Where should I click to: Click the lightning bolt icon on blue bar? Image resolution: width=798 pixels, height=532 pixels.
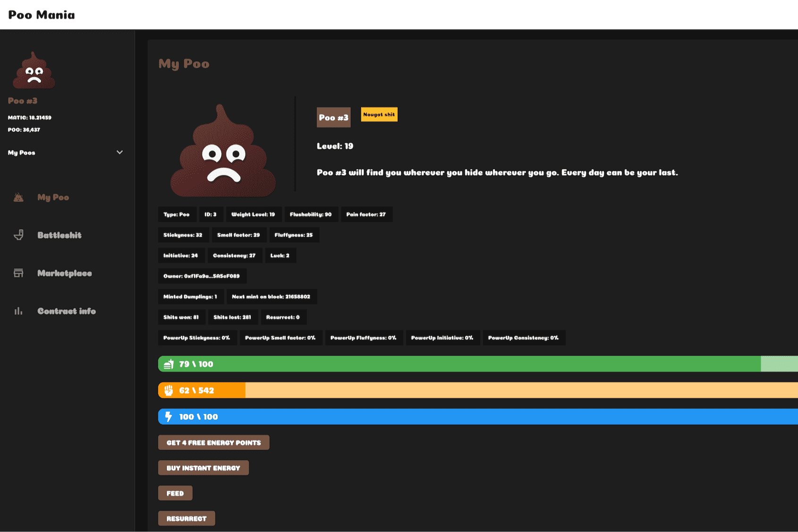169,417
